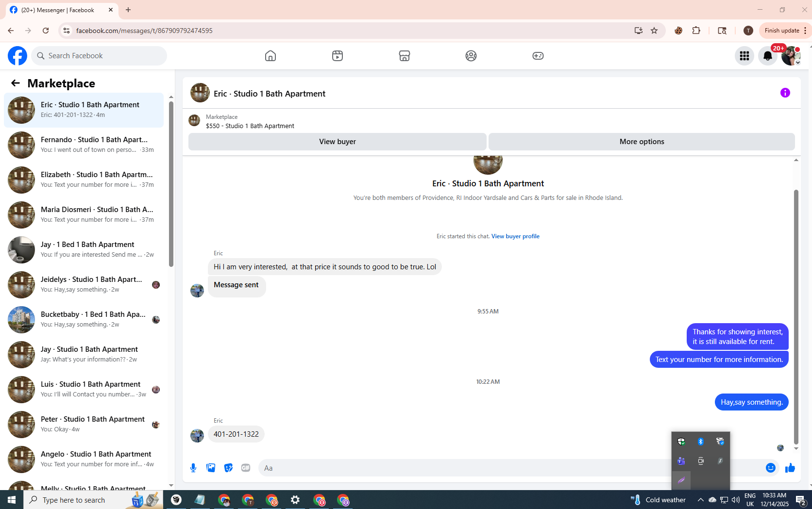
Task: Open Maria Diosmeri conversation
Action: coord(84,215)
